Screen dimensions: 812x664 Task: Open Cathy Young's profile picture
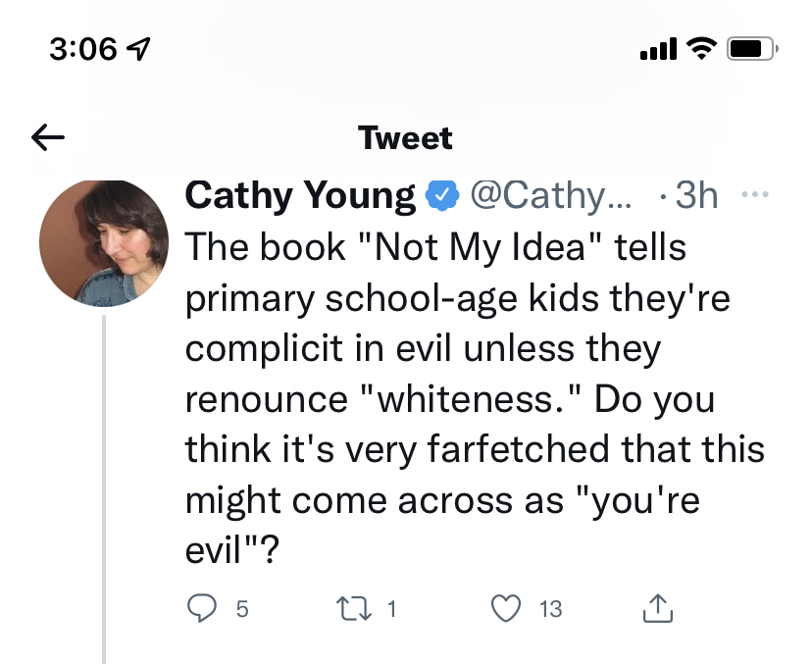[104, 244]
